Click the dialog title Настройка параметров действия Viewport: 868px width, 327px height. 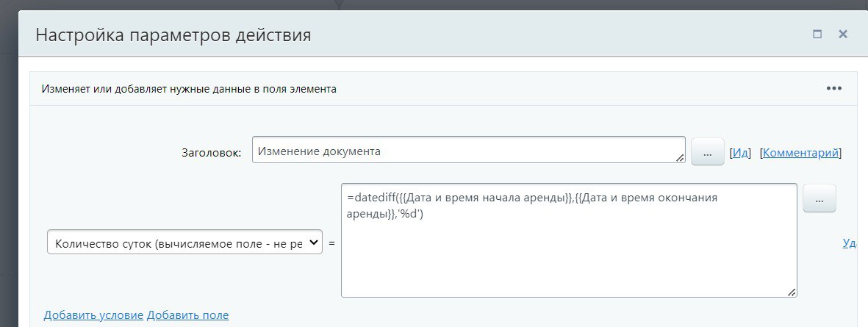173,35
